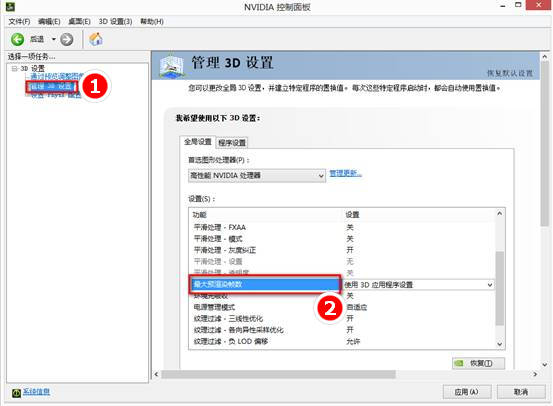Click the 关 value for FXAA row
Viewport: 553px width, 406px height.
tap(350, 228)
